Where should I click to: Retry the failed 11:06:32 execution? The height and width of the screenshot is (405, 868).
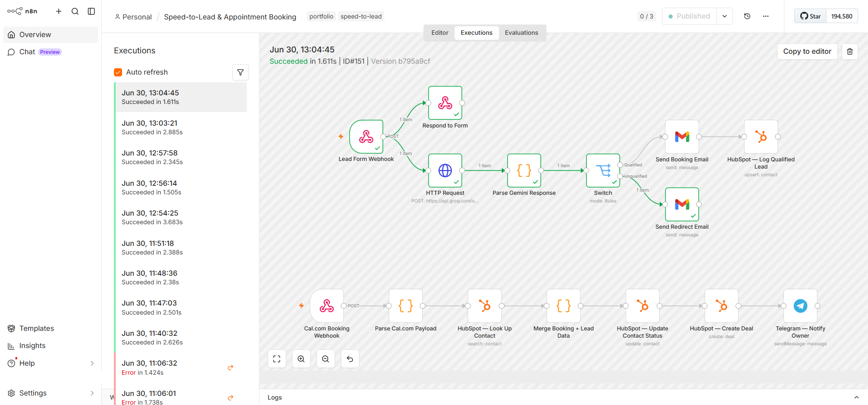coord(231,367)
